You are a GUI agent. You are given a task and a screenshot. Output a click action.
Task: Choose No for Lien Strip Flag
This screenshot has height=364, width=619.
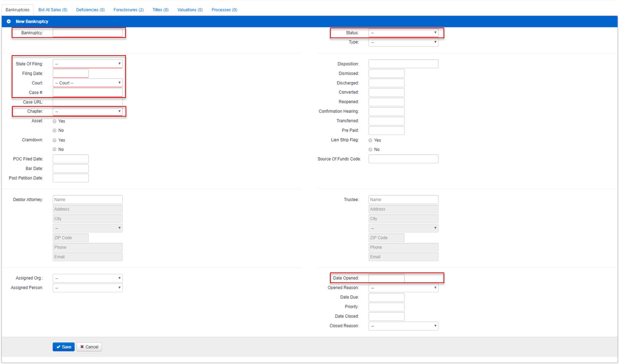(370, 150)
